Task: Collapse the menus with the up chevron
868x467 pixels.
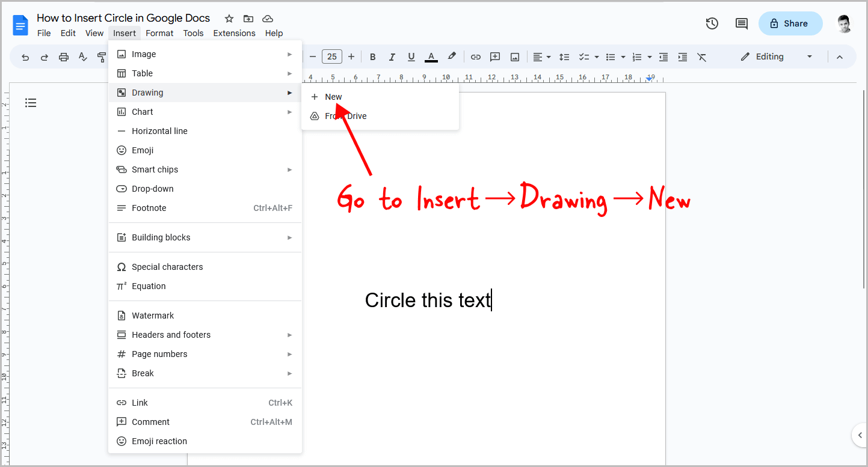Action: [840, 57]
